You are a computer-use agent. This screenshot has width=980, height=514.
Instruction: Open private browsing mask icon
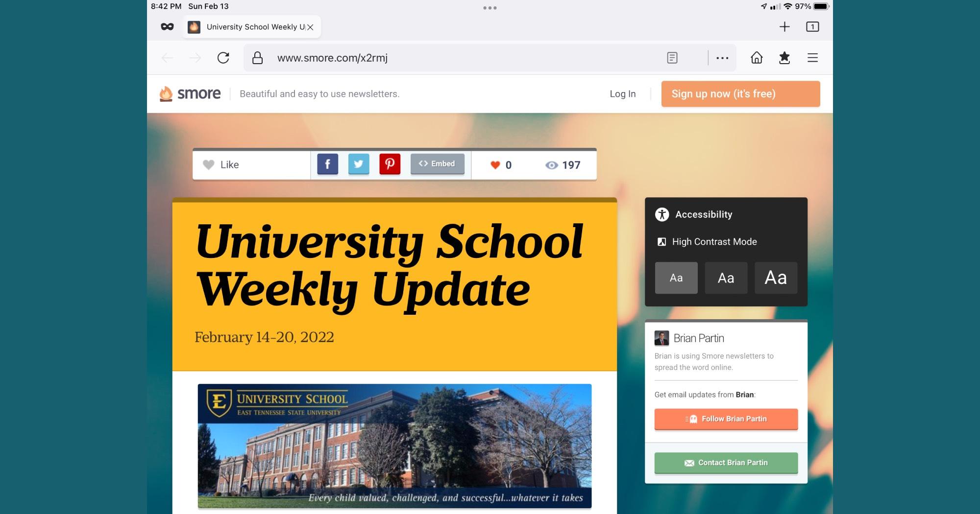(167, 27)
